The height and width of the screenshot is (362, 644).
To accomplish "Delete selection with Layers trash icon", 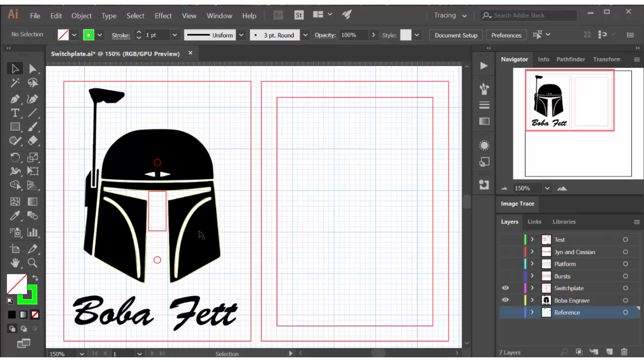I will coord(624,352).
